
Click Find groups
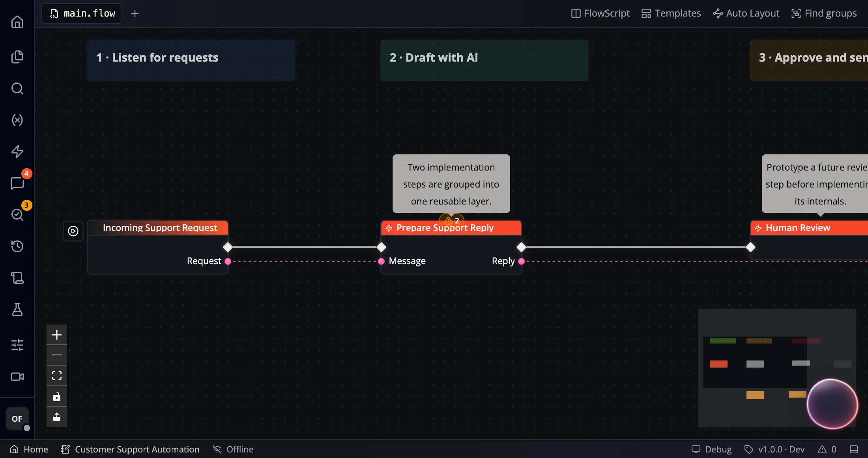click(824, 13)
